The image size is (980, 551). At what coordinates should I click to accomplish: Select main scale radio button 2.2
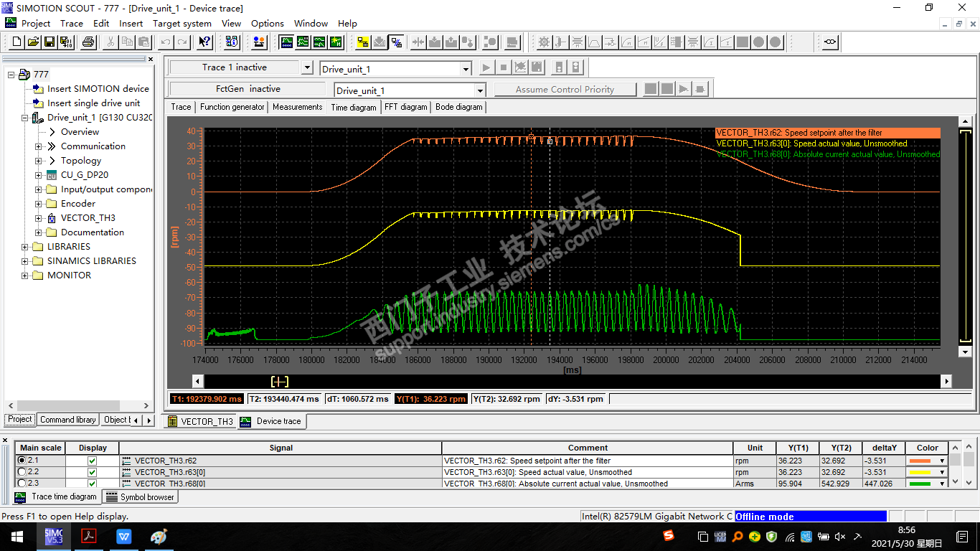[x=22, y=472]
